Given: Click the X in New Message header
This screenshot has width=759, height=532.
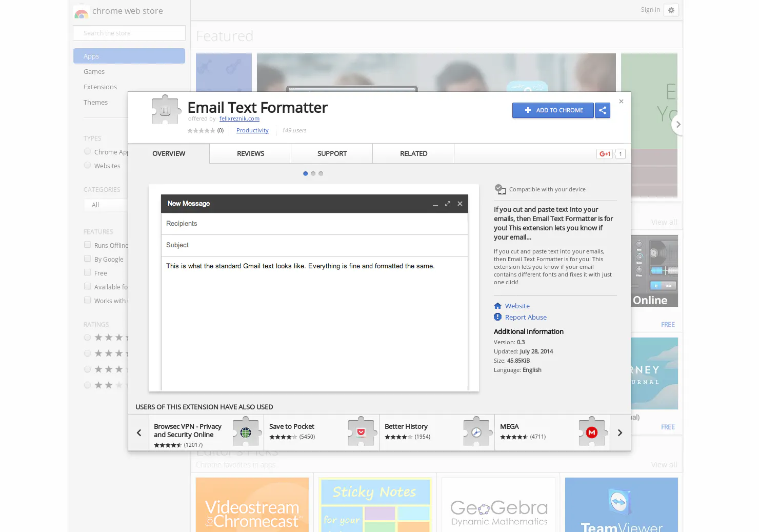Looking at the screenshot, I should [460, 204].
